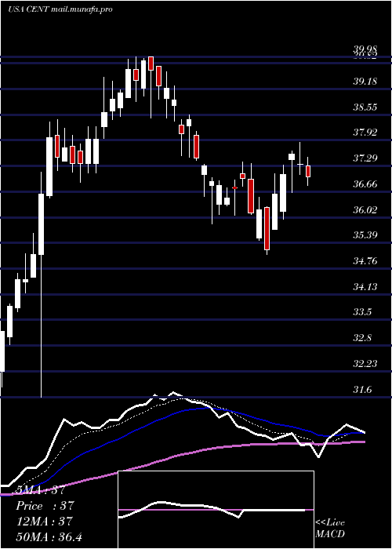
Task: Click inside the Live MACD inset chart
Action: (x=216, y=510)
